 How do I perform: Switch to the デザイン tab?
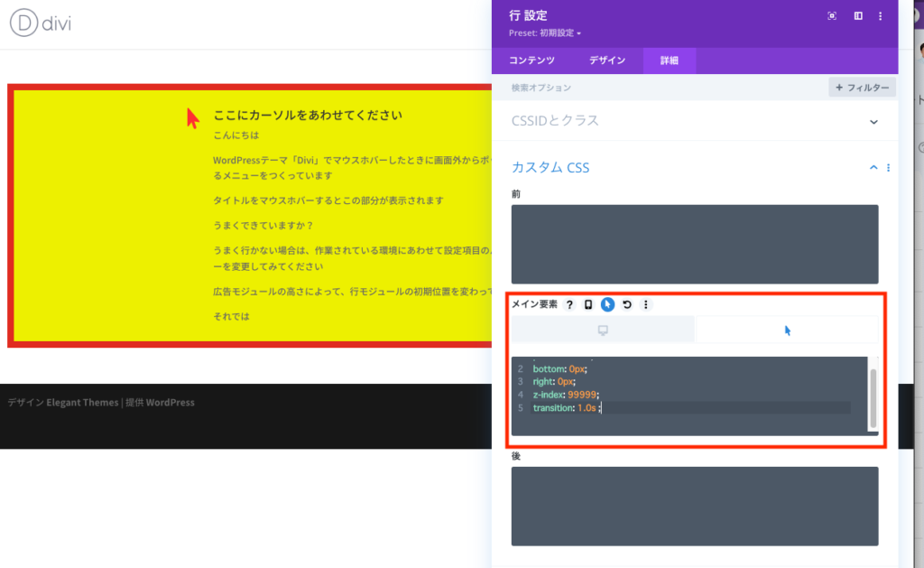(607, 61)
